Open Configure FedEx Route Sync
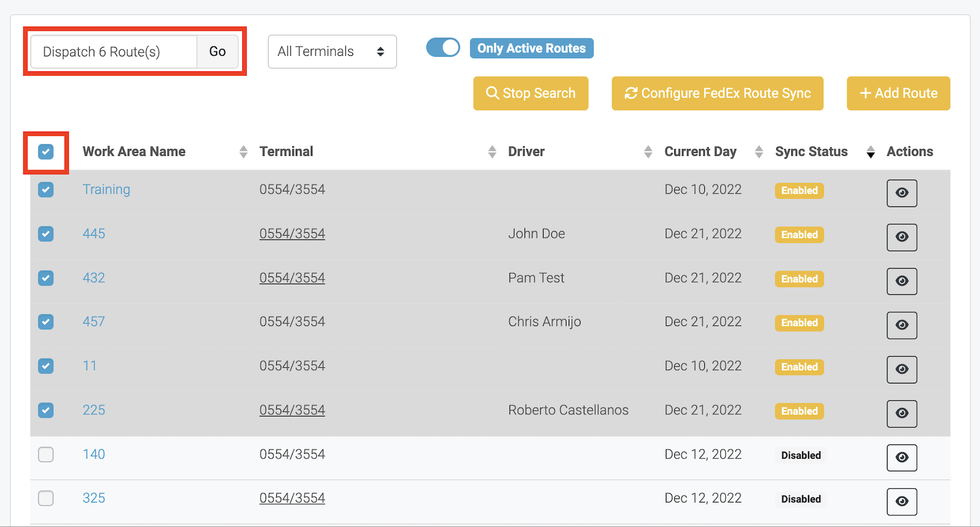This screenshot has height=527, width=980. [717, 93]
